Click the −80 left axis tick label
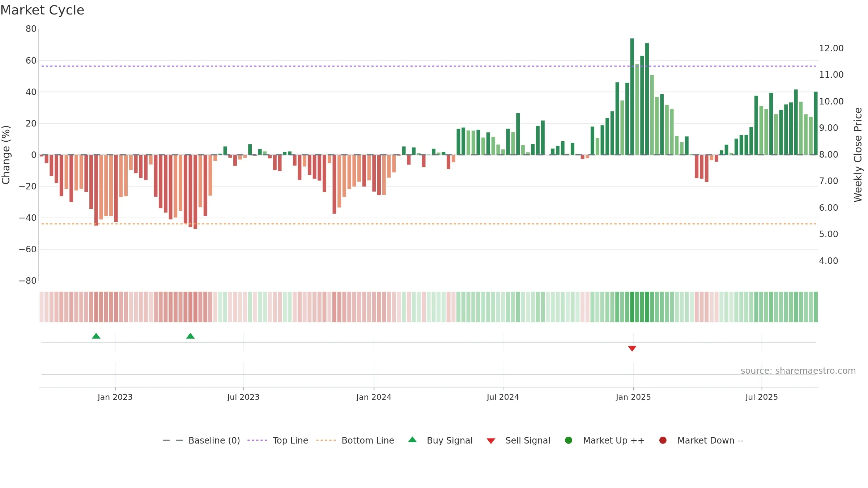The height and width of the screenshot is (488, 868). coord(28,281)
